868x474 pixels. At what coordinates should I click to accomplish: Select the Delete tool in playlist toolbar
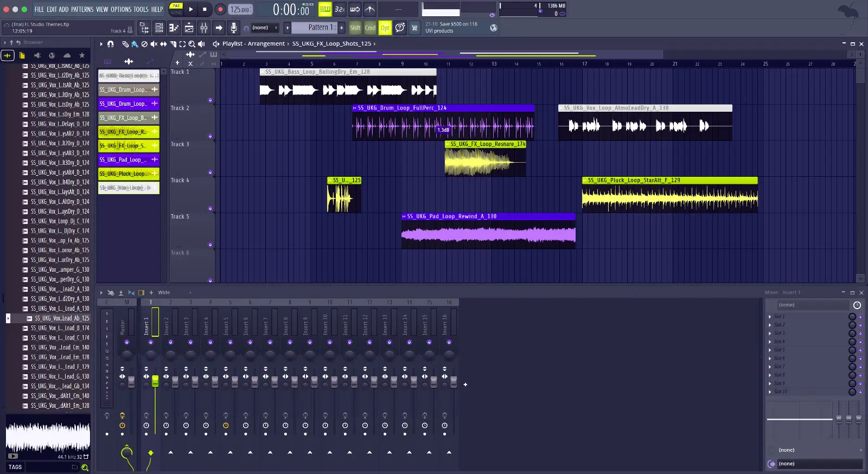(x=144, y=44)
